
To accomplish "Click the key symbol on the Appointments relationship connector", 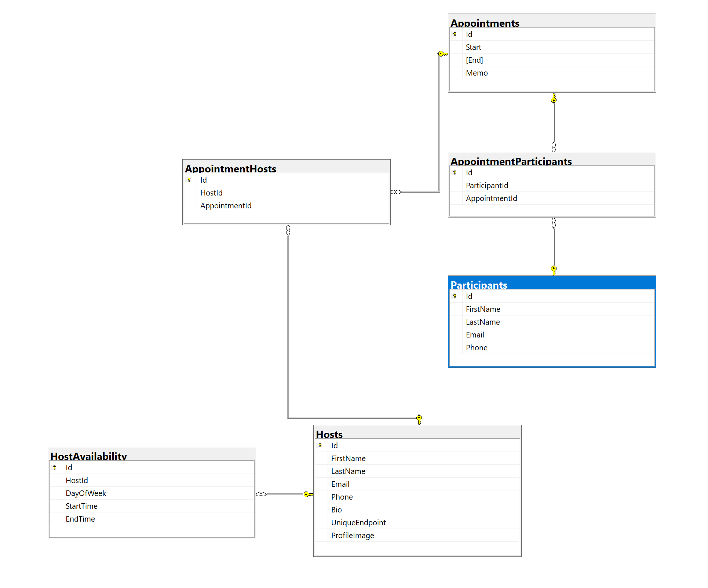I will pos(441,53).
